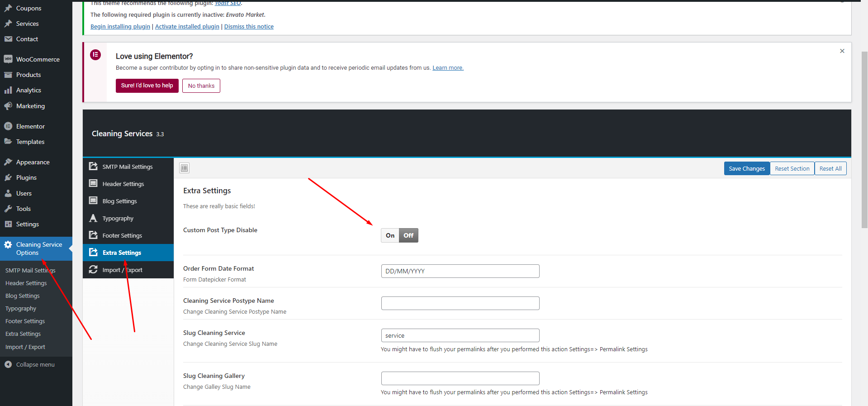The image size is (868, 406).
Task: Open the Extra Settings panel tab
Action: 128,253
